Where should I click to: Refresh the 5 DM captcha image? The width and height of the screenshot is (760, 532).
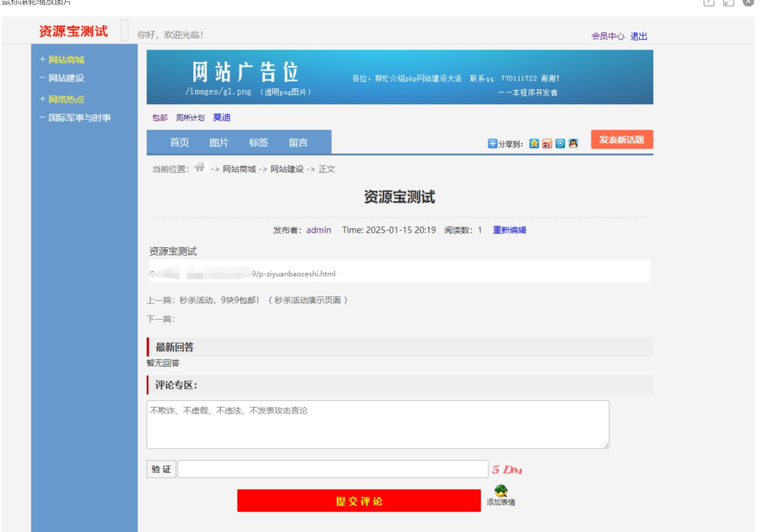[x=508, y=469]
